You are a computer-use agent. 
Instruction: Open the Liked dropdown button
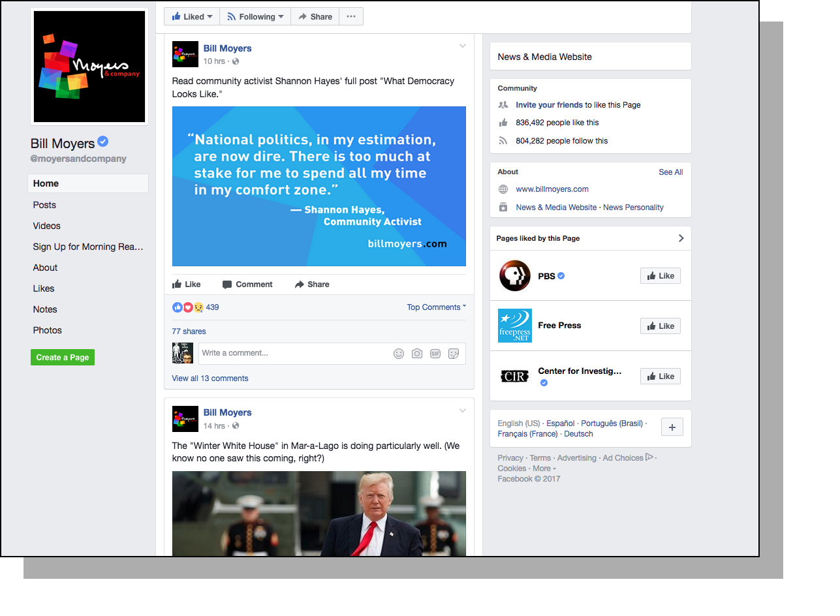click(192, 17)
